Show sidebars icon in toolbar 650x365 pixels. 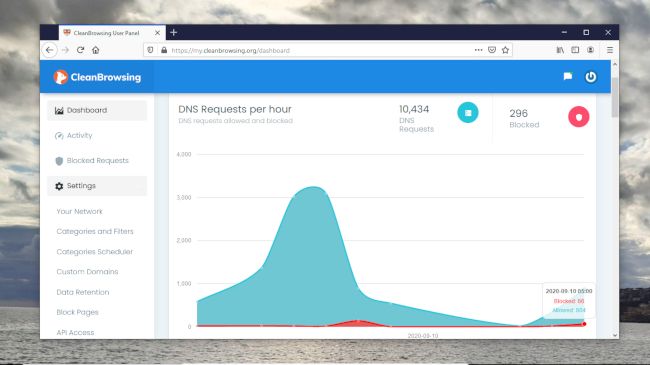[x=575, y=50]
